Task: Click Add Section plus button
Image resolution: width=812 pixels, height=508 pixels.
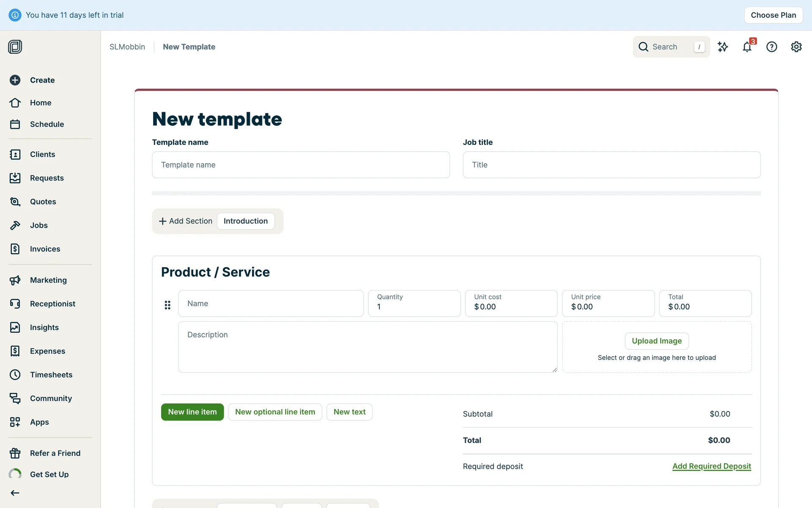Action: (185, 221)
